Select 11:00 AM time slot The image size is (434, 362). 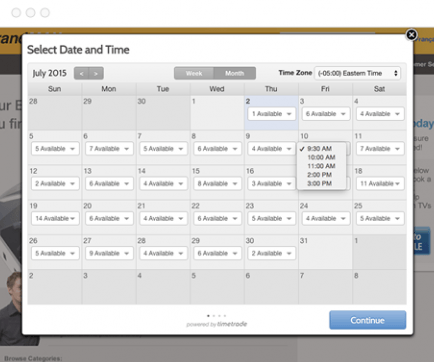point(321,166)
